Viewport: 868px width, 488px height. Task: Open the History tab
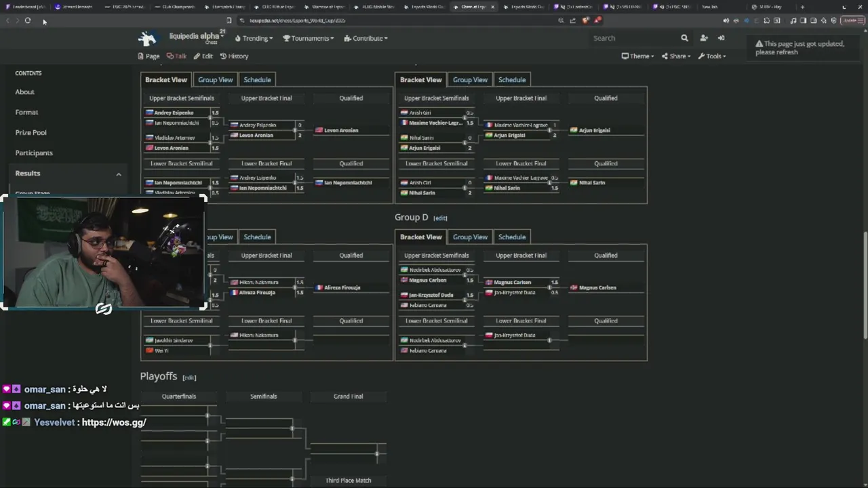pyautogui.click(x=234, y=56)
